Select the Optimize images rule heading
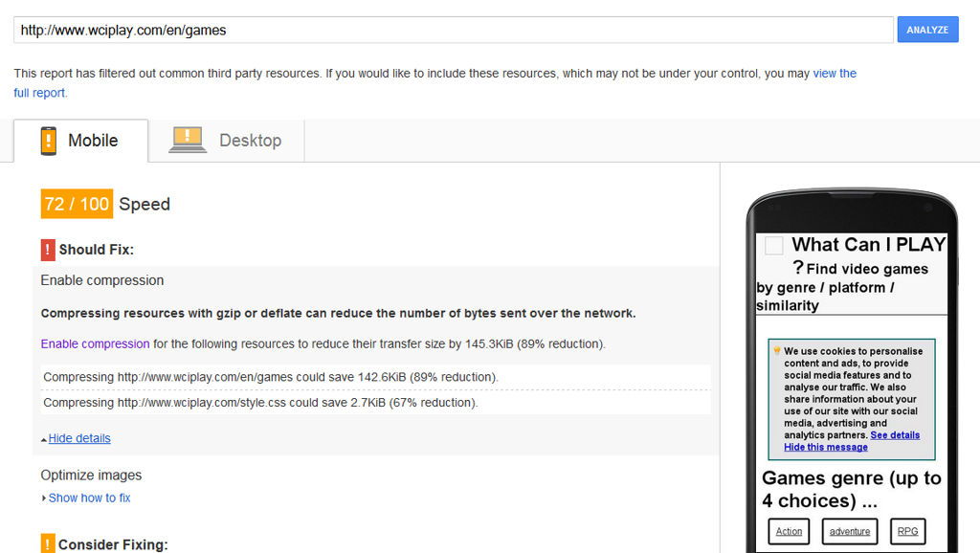Screen dimensions: 980x553 pos(91,475)
